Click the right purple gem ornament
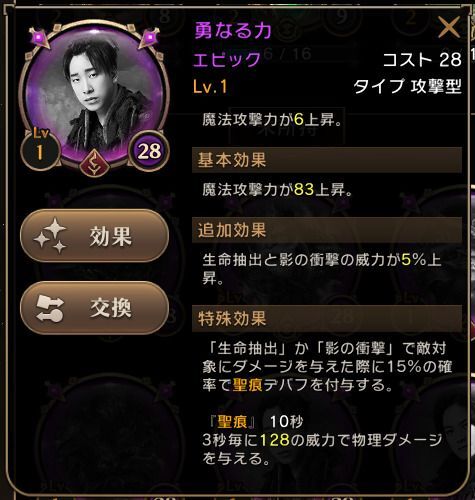Viewport: 475px width, 500px height. point(149,37)
